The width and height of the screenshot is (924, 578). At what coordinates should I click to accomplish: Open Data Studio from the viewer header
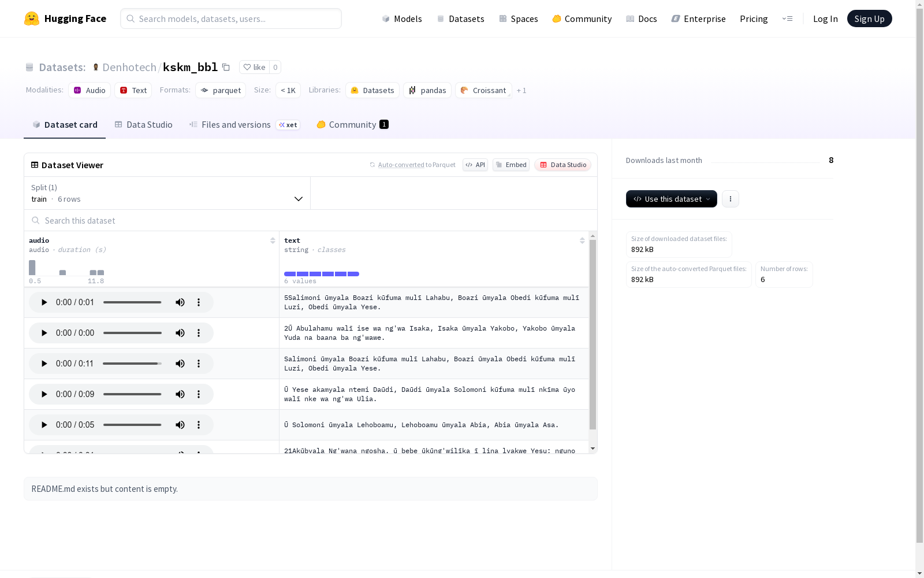pos(563,165)
